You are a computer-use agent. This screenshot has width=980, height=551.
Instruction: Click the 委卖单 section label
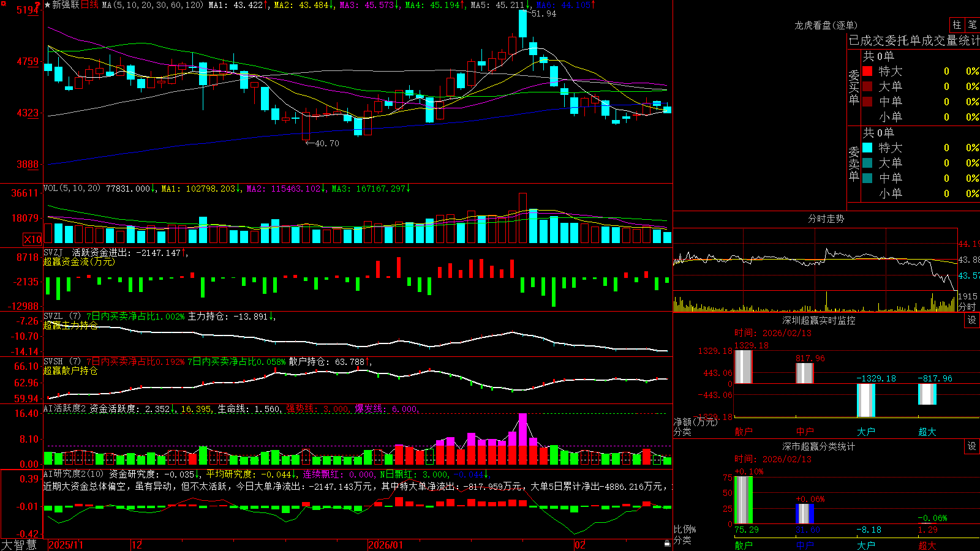[854, 163]
